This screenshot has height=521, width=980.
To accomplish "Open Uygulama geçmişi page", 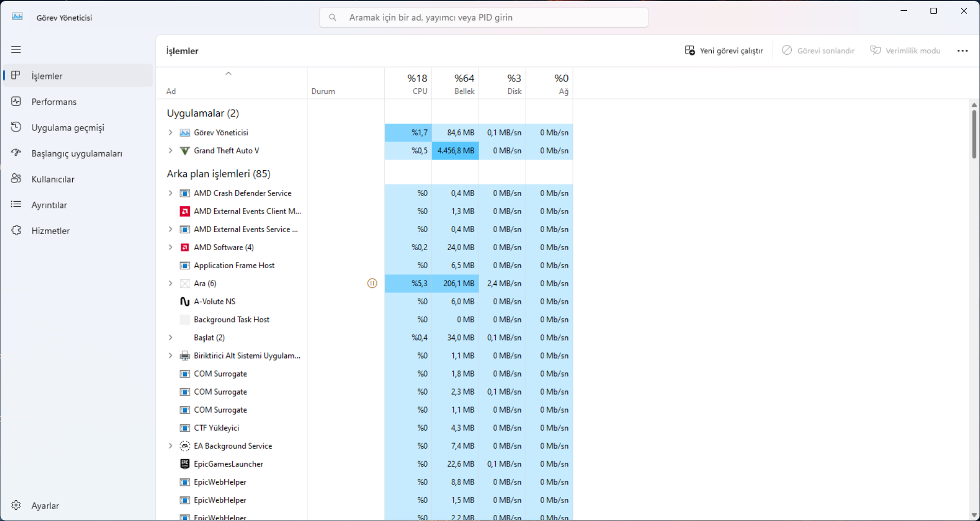I will [78, 127].
